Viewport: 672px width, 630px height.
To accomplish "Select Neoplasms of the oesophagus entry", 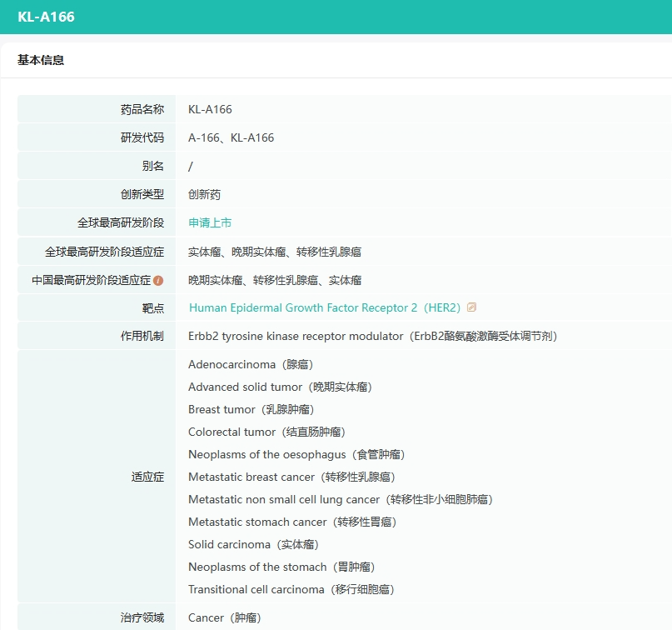I will tap(296, 454).
